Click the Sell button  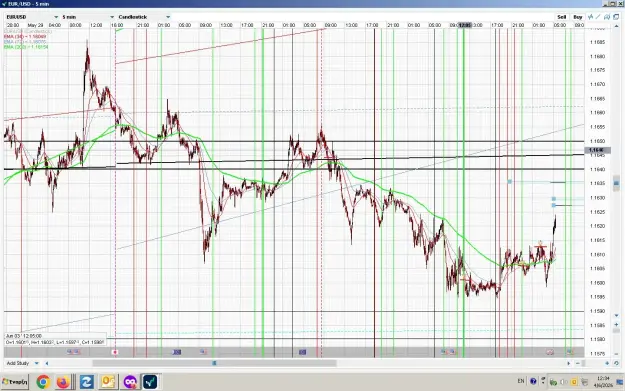tap(562, 17)
